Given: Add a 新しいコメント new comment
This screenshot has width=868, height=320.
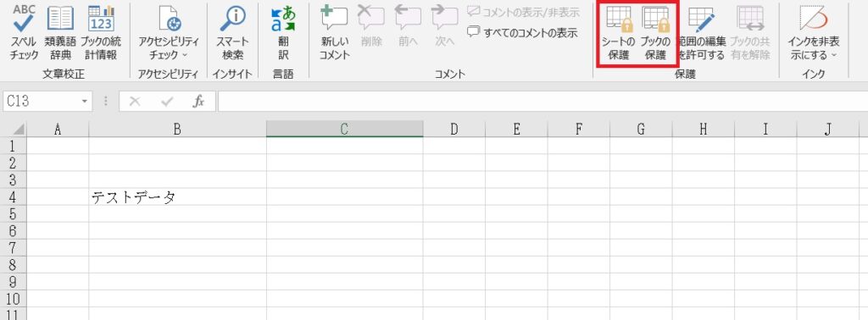Looking at the screenshot, I should [x=334, y=33].
